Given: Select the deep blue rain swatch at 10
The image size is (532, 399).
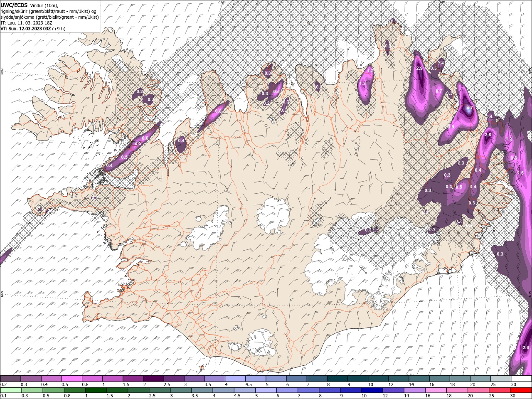Looking at the screenshot, I should tap(372, 390).
